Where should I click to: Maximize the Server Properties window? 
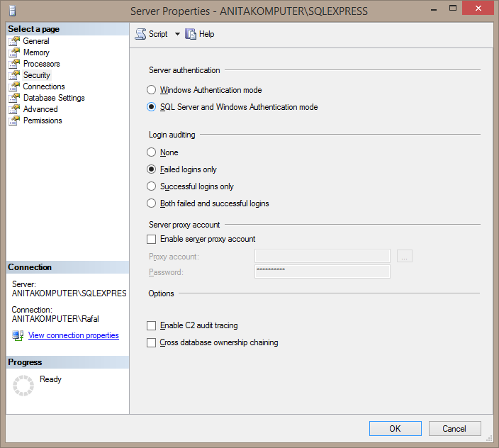click(x=453, y=9)
